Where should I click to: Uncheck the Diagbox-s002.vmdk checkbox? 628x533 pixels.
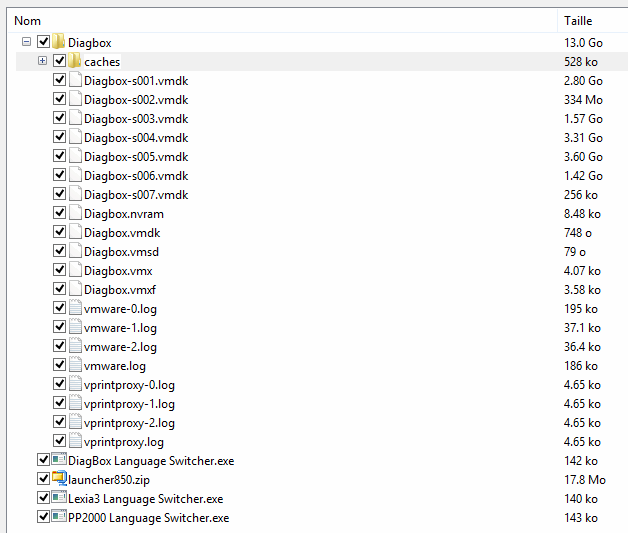tap(59, 99)
